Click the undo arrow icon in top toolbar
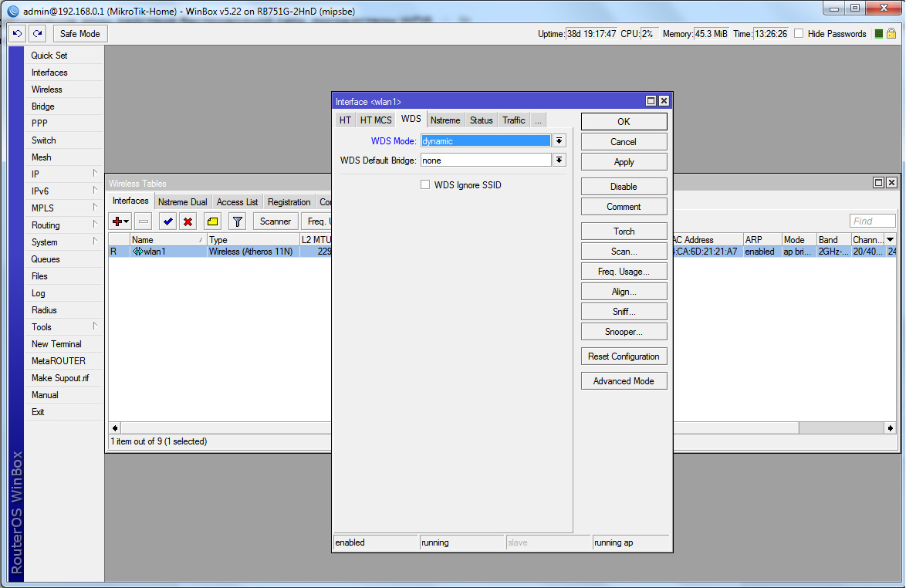906x588 pixels. tap(16, 33)
